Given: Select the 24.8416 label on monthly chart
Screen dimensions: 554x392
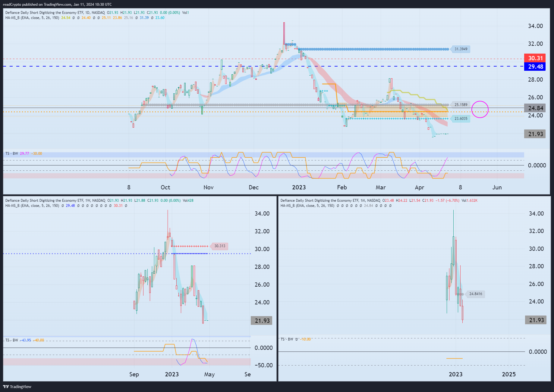Looking at the screenshot, I should [x=475, y=294].
